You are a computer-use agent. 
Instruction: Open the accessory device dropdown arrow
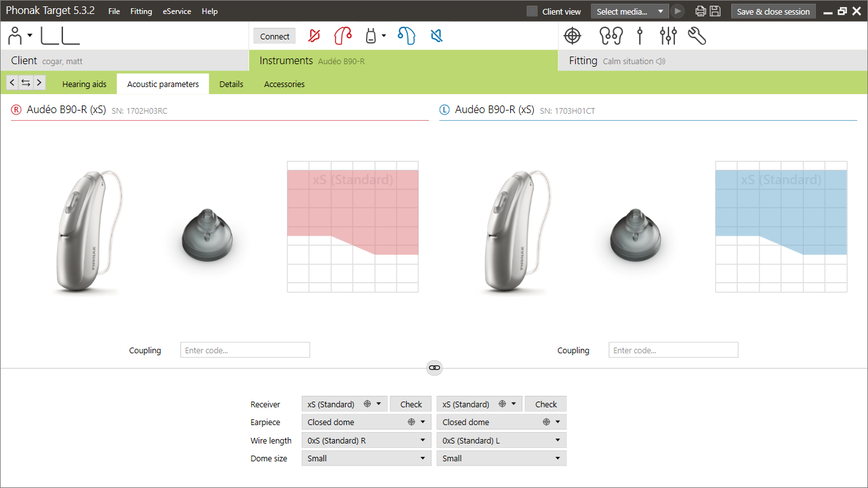pyautogui.click(x=384, y=36)
